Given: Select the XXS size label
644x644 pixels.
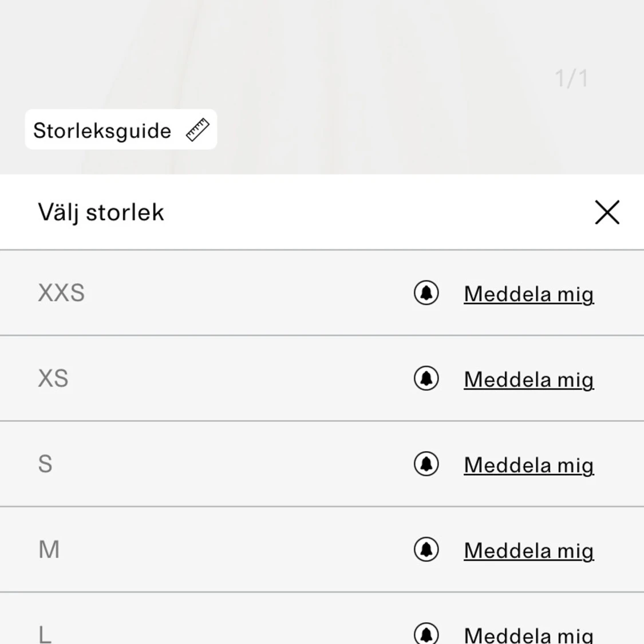Looking at the screenshot, I should click(61, 293).
